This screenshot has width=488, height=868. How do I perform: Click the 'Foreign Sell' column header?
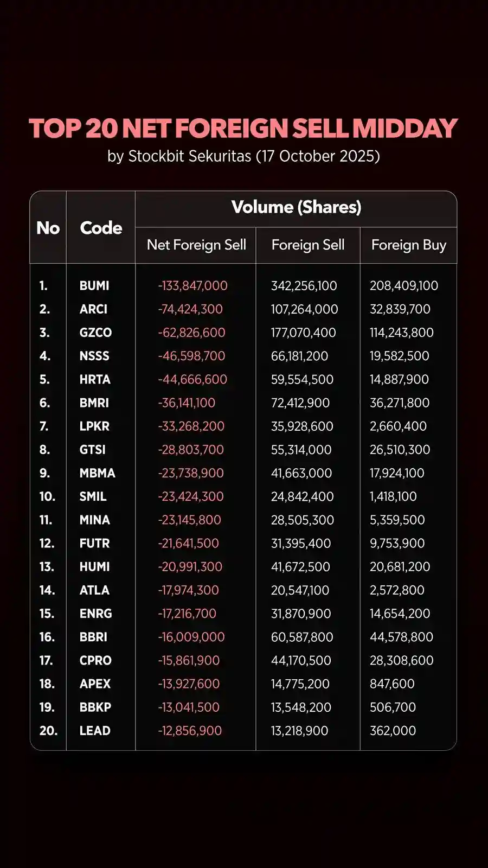(x=308, y=245)
